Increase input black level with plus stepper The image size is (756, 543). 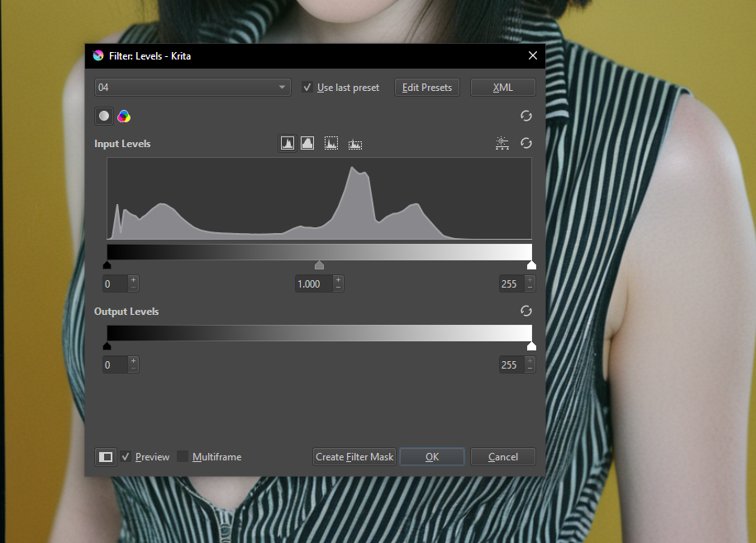pyautogui.click(x=134, y=279)
